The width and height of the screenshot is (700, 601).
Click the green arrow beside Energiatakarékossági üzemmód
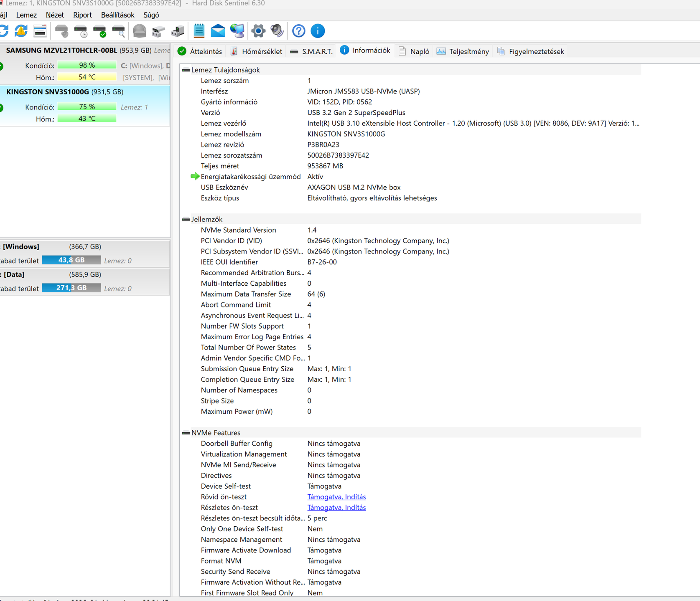pos(195,176)
